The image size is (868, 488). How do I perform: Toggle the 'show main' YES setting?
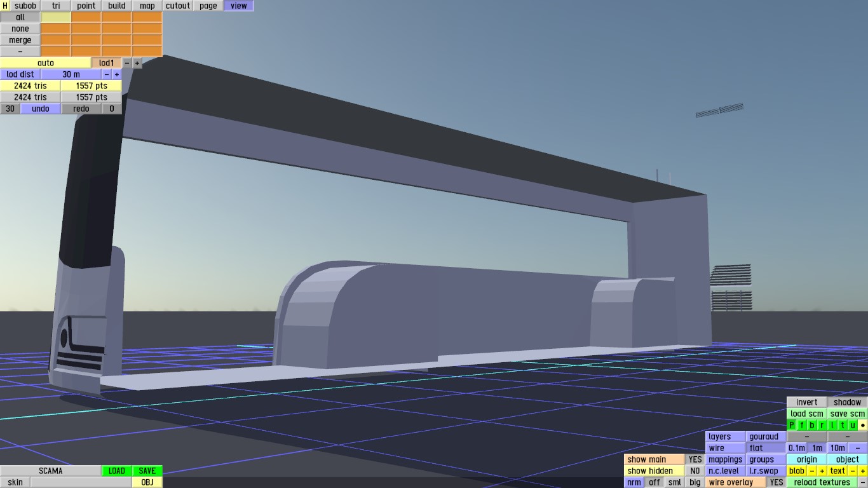(695, 459)
